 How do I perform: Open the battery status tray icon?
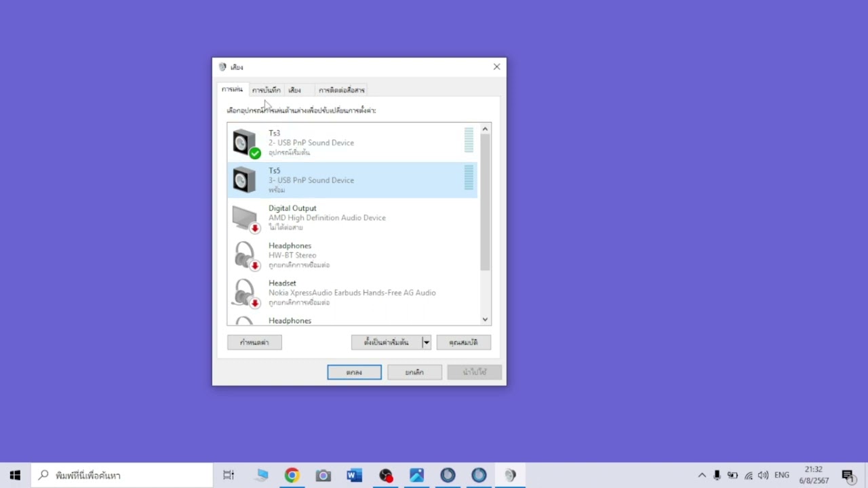[732, 475]
